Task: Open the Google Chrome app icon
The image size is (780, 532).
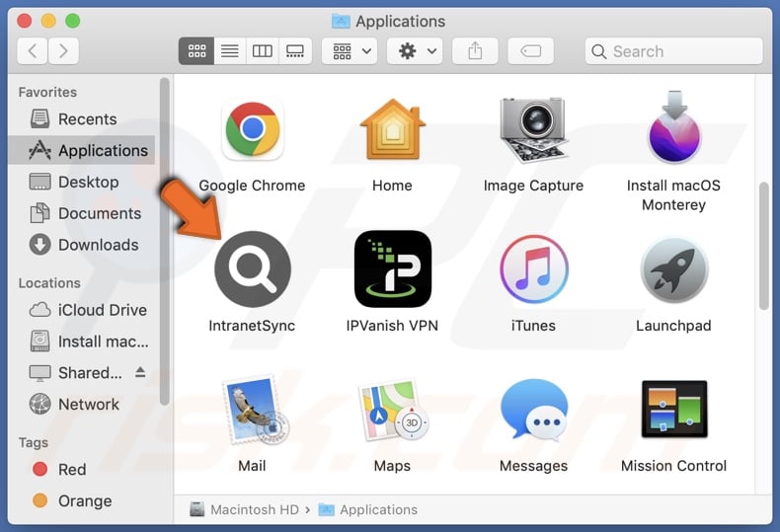Action: [x=253, y=129]
